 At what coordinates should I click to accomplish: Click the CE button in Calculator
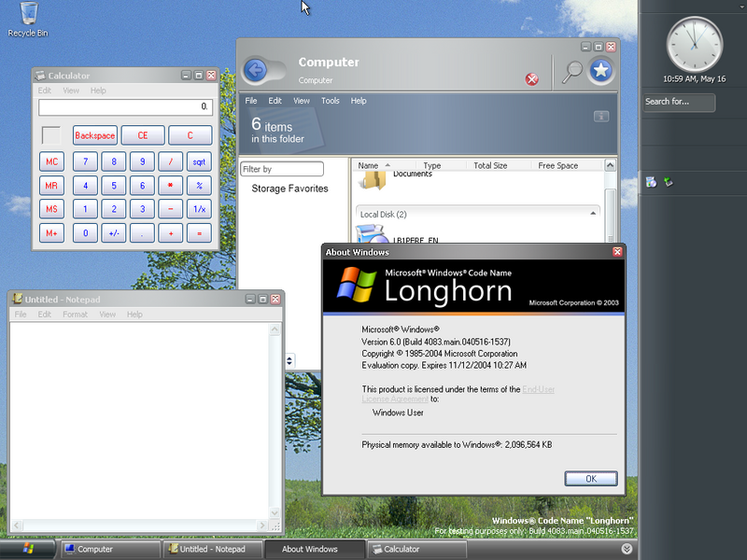(143, 135)
